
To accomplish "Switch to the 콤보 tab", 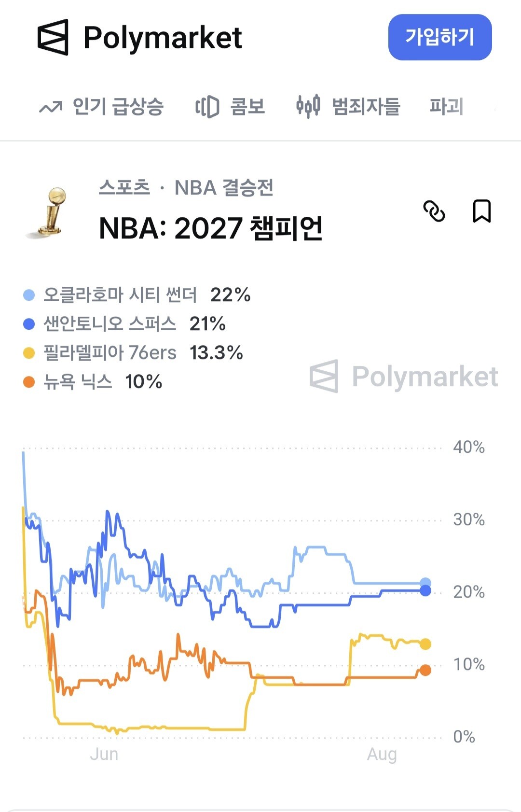I will (x=247, y=107).
